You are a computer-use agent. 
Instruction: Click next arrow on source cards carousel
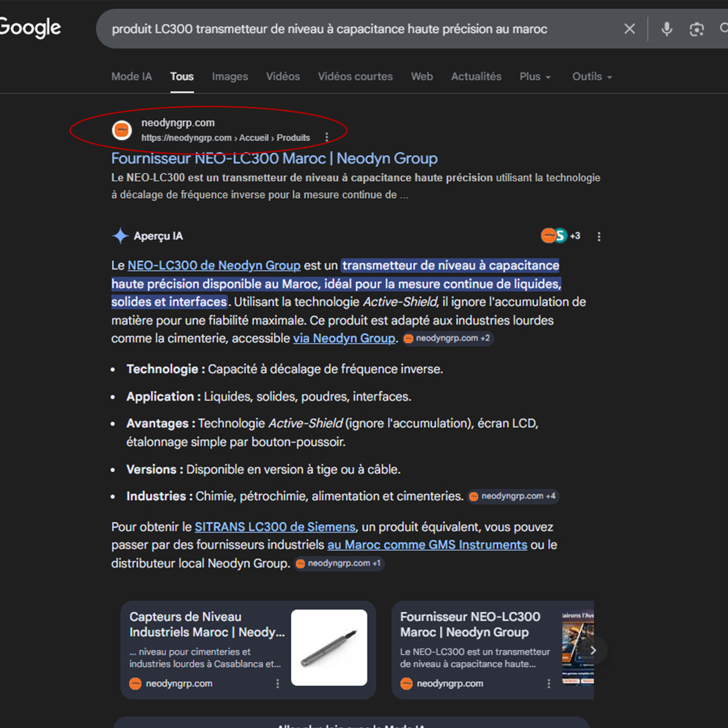593,650
